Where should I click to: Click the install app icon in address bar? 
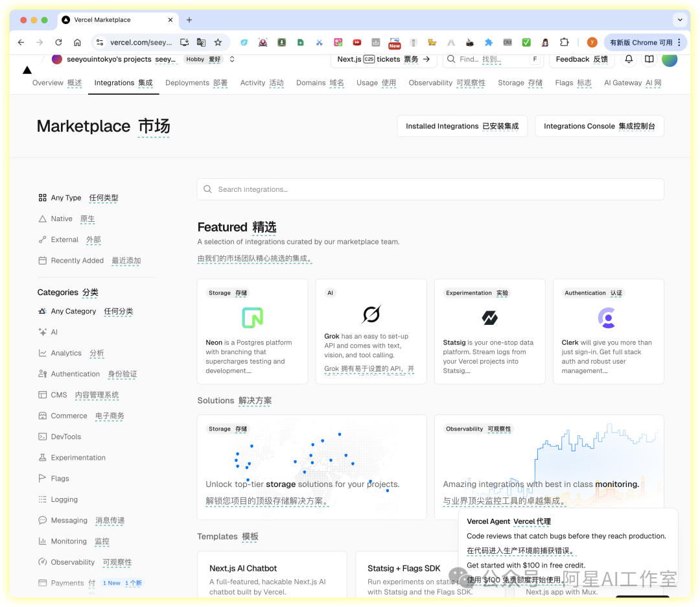coord(184,42)
